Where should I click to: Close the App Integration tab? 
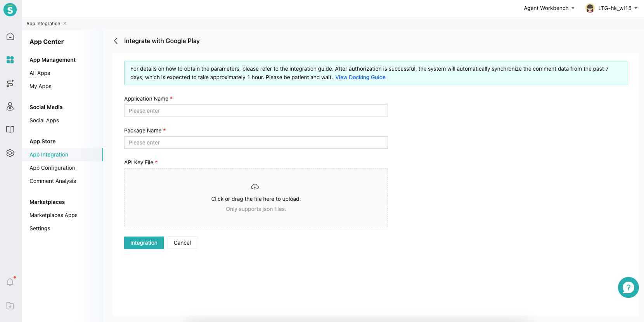65,23
